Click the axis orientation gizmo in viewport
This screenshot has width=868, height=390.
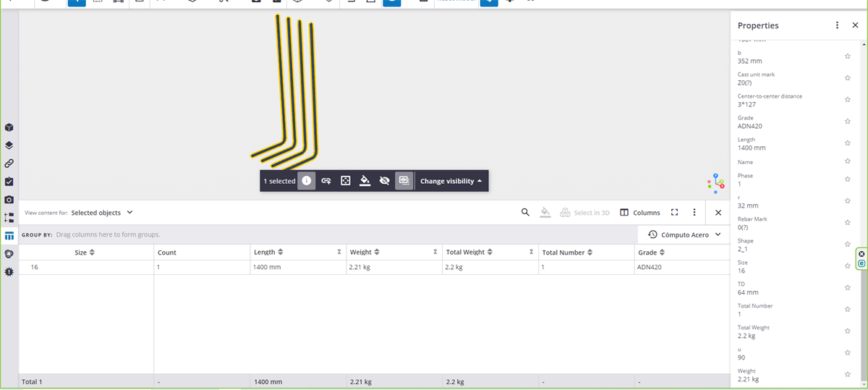[x=715, y=184]
